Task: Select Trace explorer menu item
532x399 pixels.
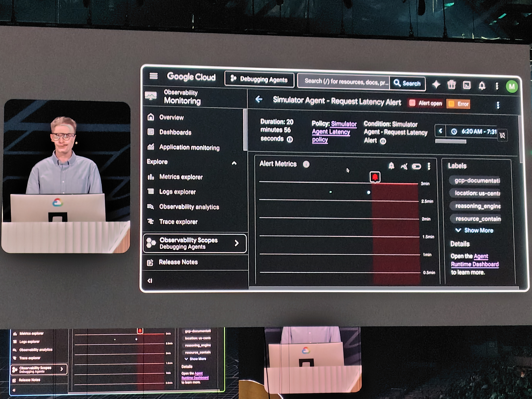Action: tap(178, 222)
